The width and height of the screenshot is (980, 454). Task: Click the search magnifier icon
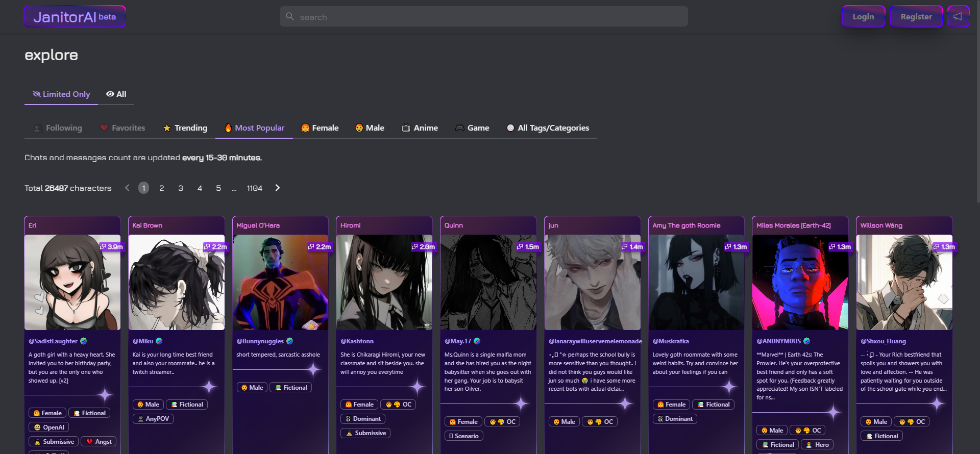pyautogui.click(x=290, y=17)
